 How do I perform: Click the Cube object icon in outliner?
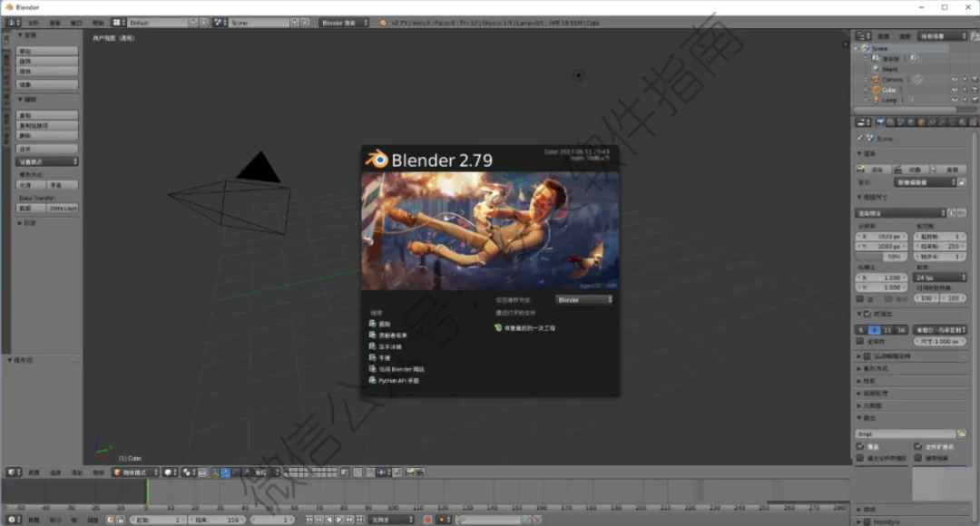tap(877, 90)
